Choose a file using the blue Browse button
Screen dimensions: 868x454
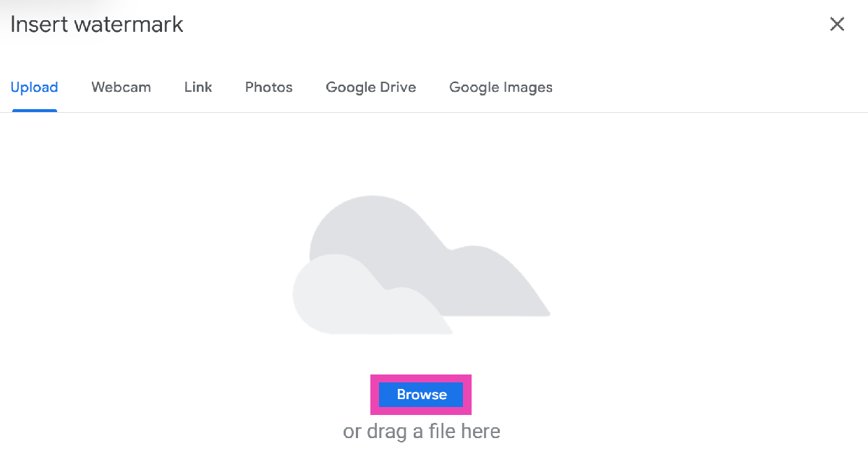[x=421, y=395]
